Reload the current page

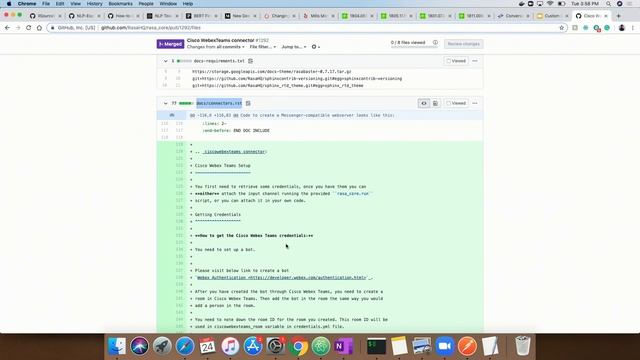point(29,28)
